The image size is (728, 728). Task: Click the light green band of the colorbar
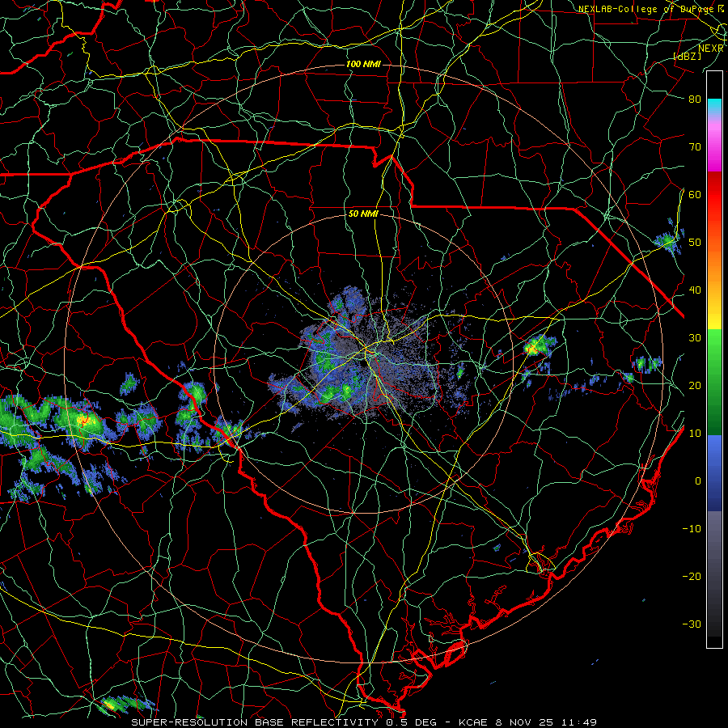(714, 353)
